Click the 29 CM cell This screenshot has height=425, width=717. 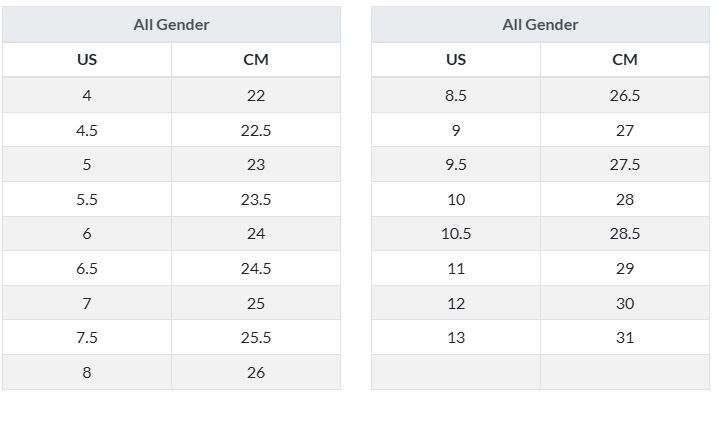tap(624, 268)
